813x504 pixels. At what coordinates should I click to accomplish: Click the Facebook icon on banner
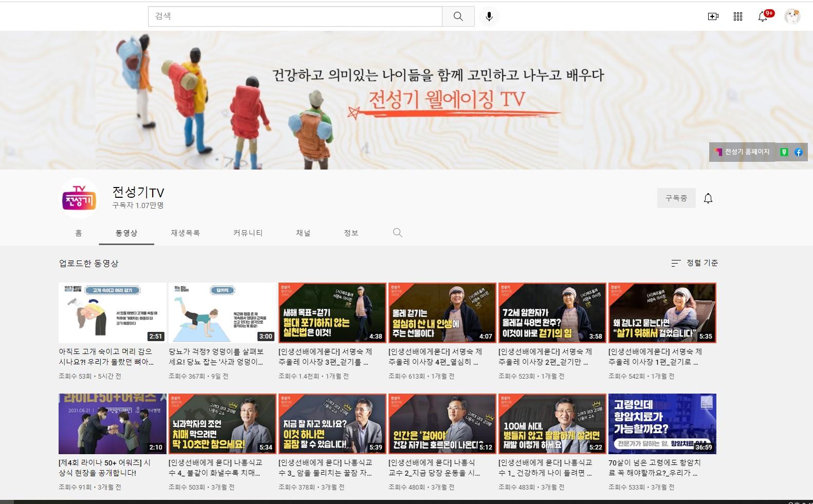799,152
